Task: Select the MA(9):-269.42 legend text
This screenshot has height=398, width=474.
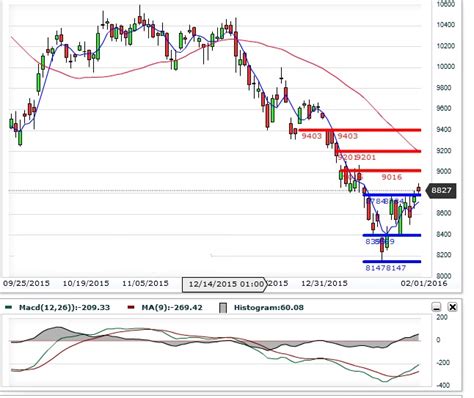Action: pos(172,307)
